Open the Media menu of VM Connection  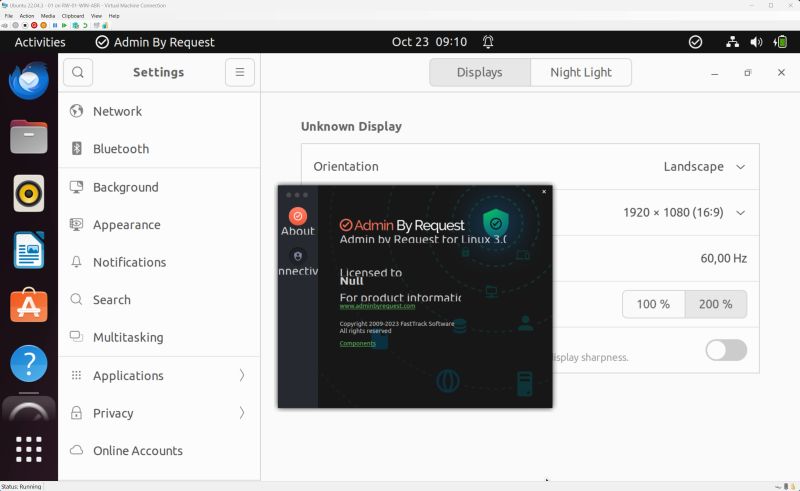point(48,16)
